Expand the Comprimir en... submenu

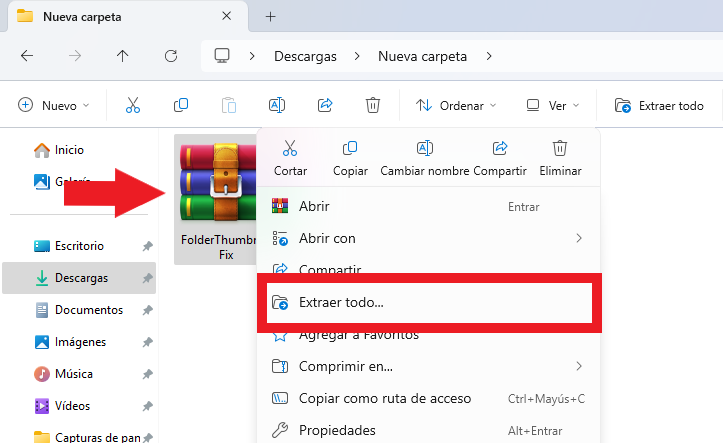click(x=428, y=366)
